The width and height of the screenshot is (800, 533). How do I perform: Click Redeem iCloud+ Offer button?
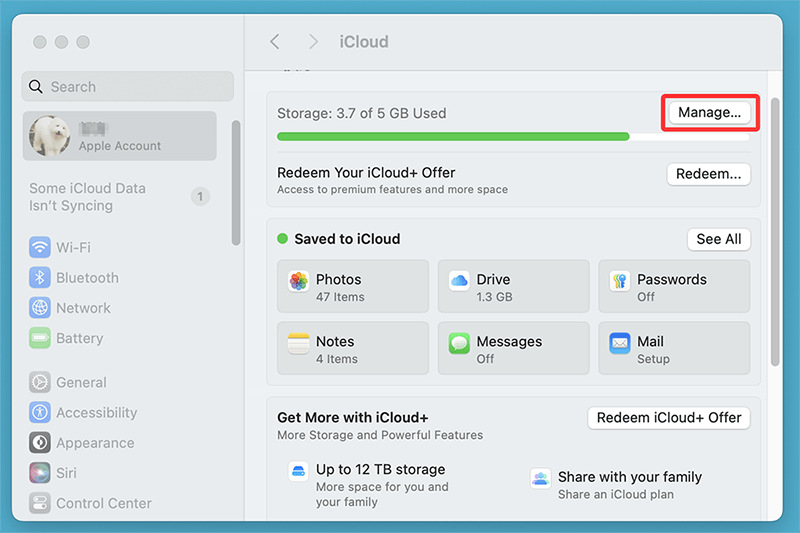click(x=669, y=418)
